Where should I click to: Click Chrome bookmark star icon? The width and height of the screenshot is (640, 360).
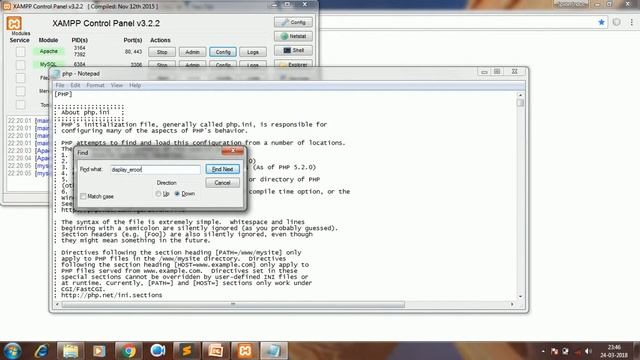(x=601, y=22)
